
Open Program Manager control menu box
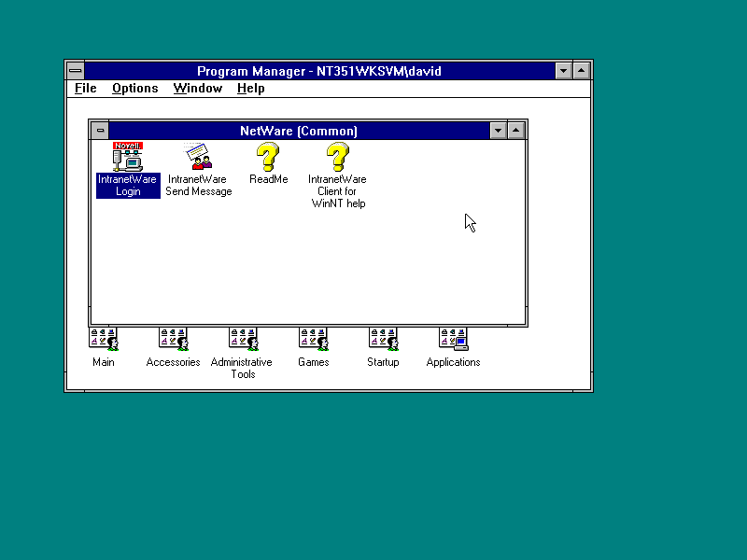[x=76, y=71]
